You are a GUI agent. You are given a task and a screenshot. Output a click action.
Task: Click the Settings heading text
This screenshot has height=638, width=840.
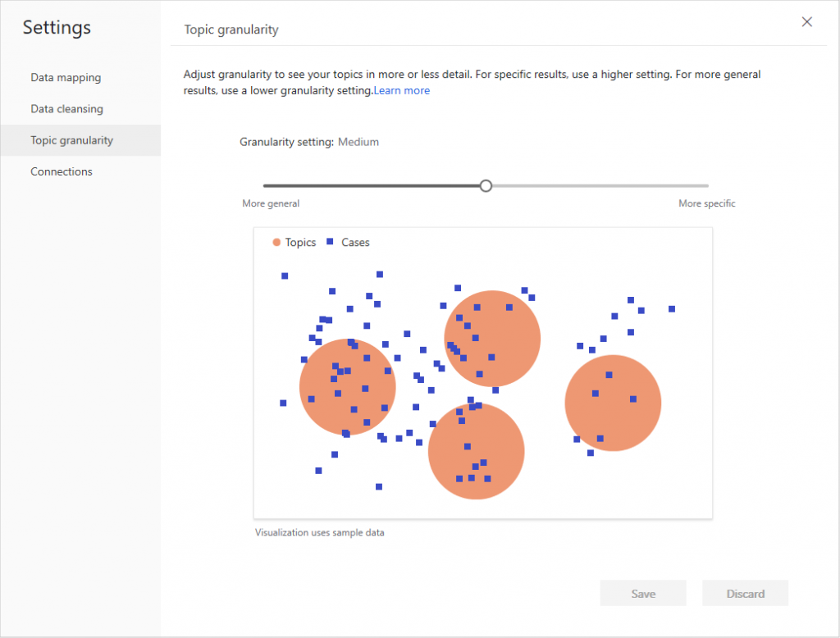[x=56, y=28]
